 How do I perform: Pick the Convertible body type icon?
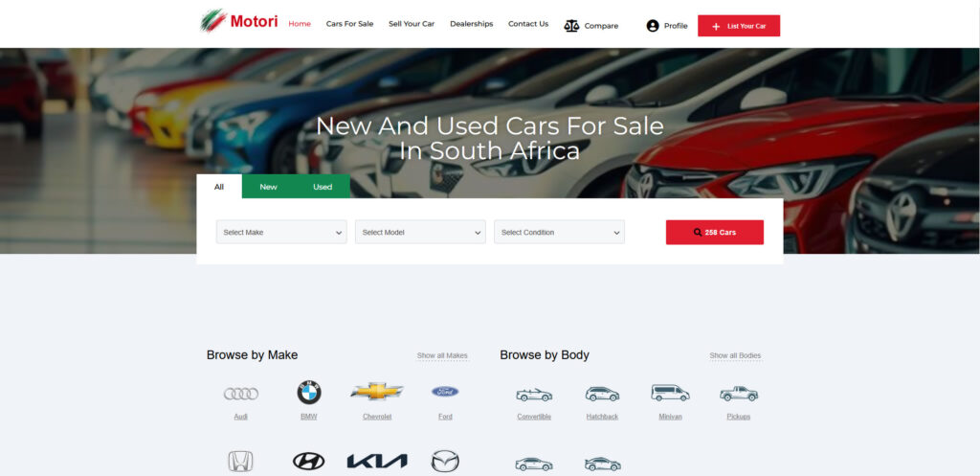point(534,395)
